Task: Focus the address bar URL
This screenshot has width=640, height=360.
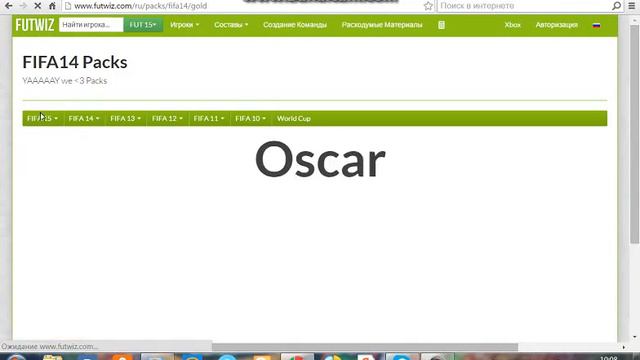Action: [140, 6]
